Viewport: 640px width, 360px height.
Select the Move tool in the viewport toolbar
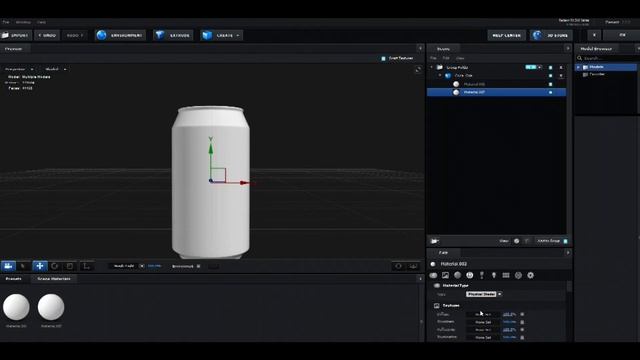click(40, 266)
